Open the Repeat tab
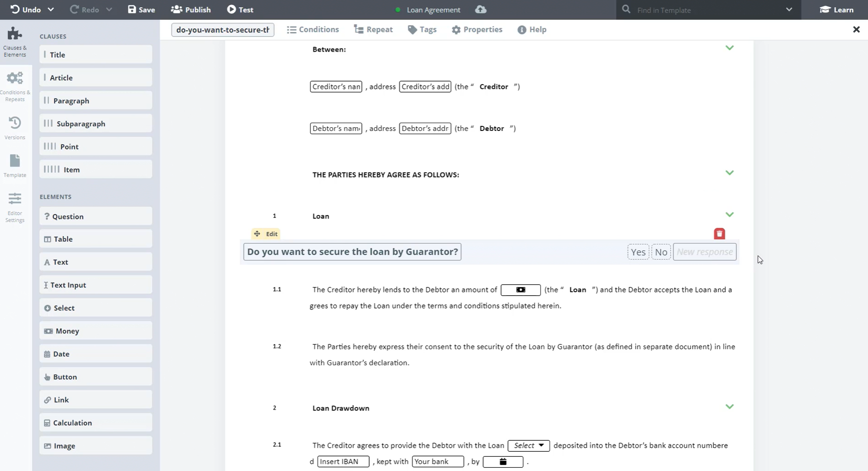This screenshot has width=868, height=471. coord(374,30)
